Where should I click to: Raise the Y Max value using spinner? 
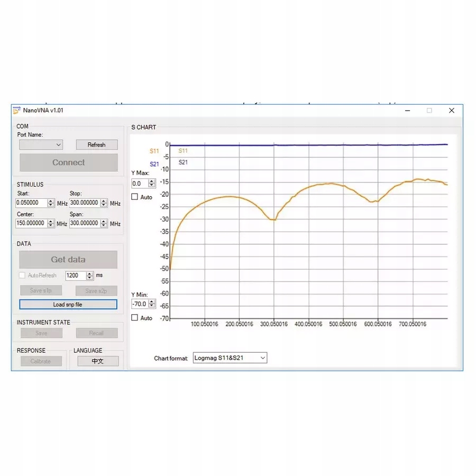(x=151, y=181)
